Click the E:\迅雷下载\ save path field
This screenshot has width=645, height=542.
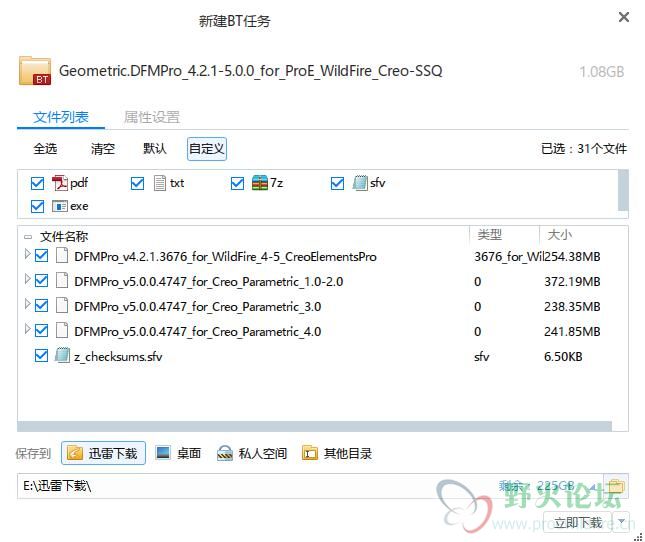click(x=311, y=486)
